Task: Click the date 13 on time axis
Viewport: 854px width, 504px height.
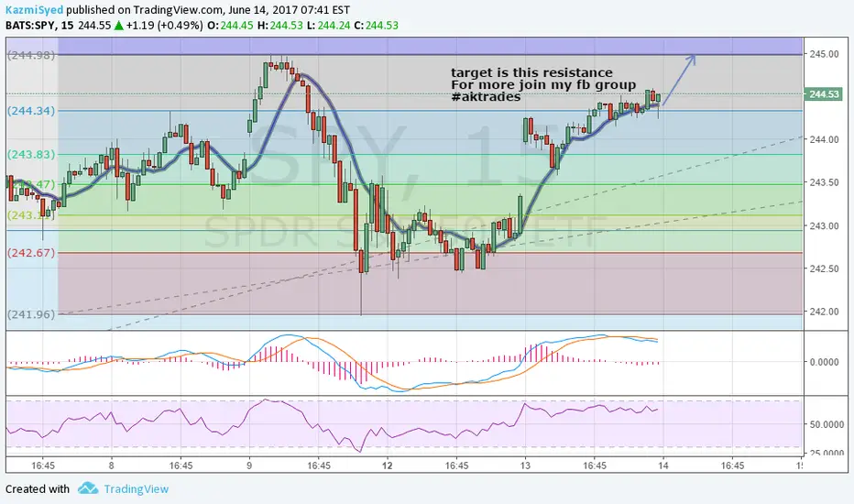Action: (x=525, y=466)
